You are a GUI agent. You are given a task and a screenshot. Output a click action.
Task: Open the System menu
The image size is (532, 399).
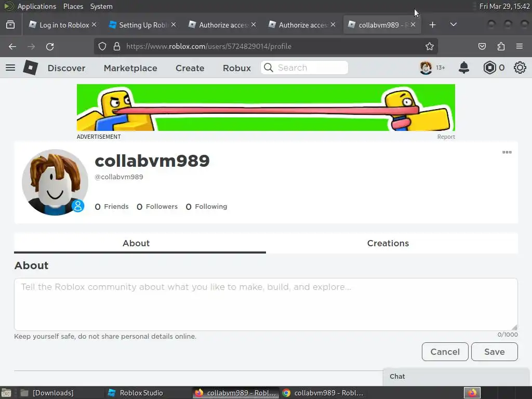click(x=101, y=6)
